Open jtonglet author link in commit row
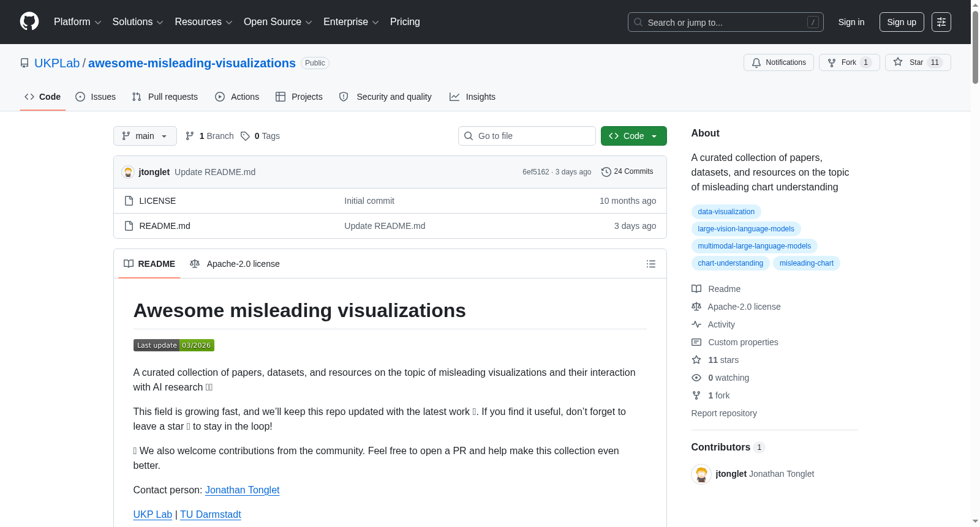980x527 pixels. click(x=154, y=172)
